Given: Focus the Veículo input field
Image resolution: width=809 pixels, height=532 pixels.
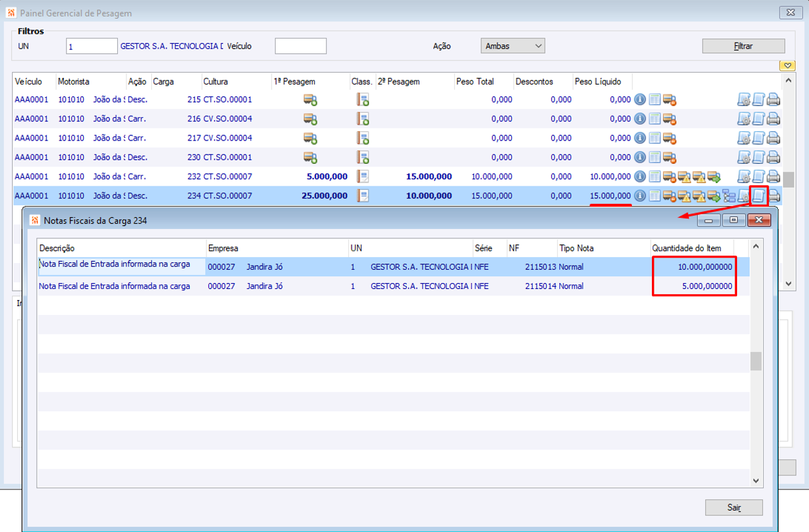Looking at the screenshot, I should (300, 46).
